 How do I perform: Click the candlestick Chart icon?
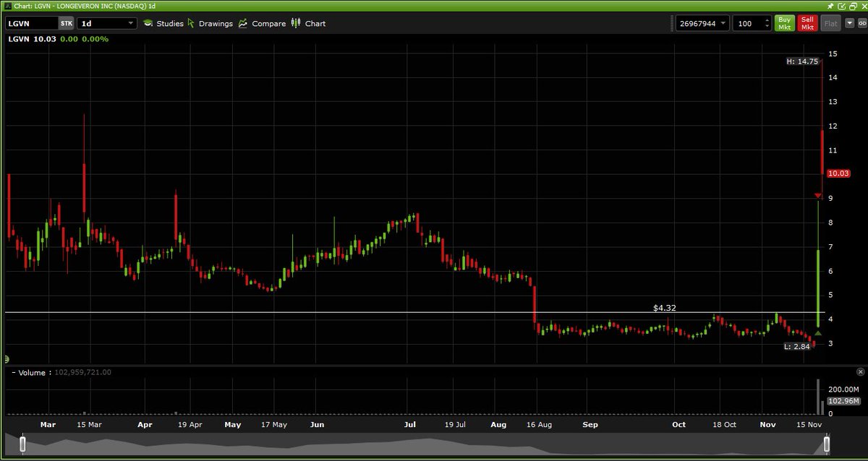point(296,23)
